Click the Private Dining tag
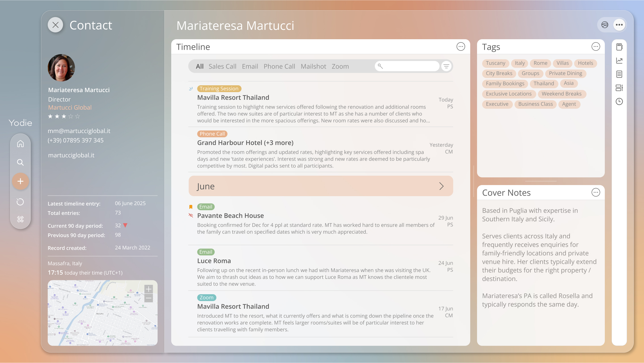 click(565, 73)
